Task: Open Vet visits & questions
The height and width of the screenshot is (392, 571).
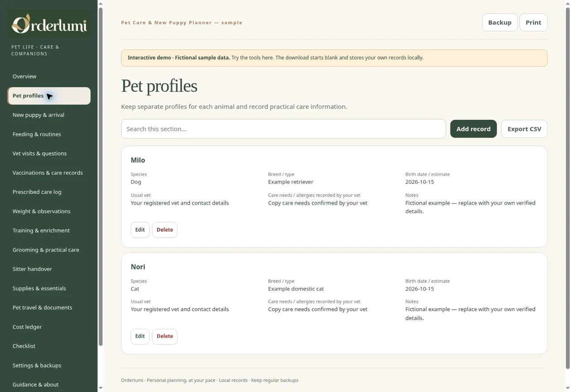Action: click(49, 153)
